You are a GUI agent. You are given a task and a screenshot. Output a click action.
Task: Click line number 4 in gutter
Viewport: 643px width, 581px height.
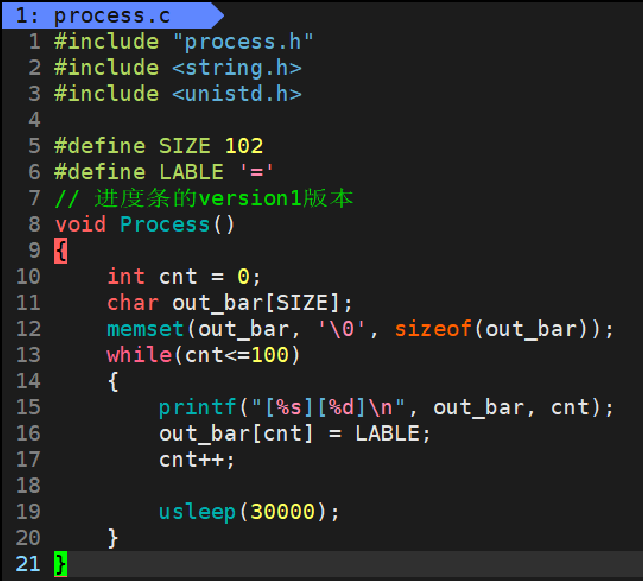(34, 120)
